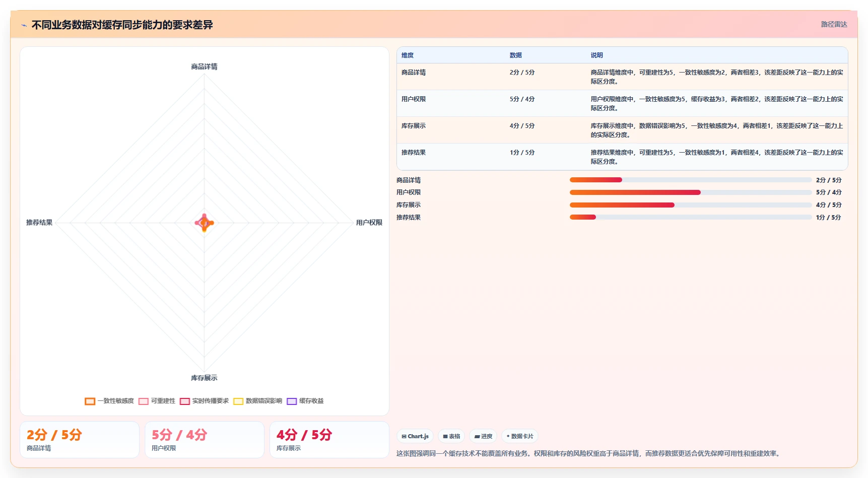The width and height of the screenshot is (868, 478).
Task: Click the 推荐结果 radar axis label
Action: pos(39,222)
